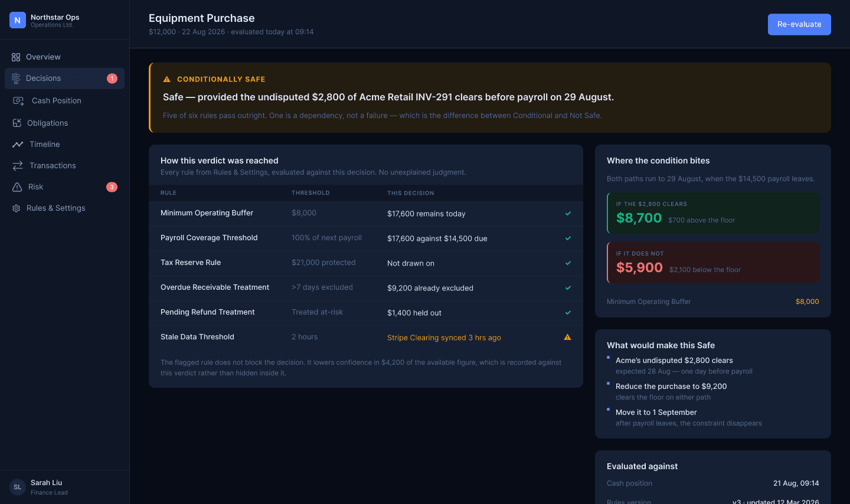
Task: Click 'Stripe Clearing synced 3 hrs ago'
Action: 444,338
